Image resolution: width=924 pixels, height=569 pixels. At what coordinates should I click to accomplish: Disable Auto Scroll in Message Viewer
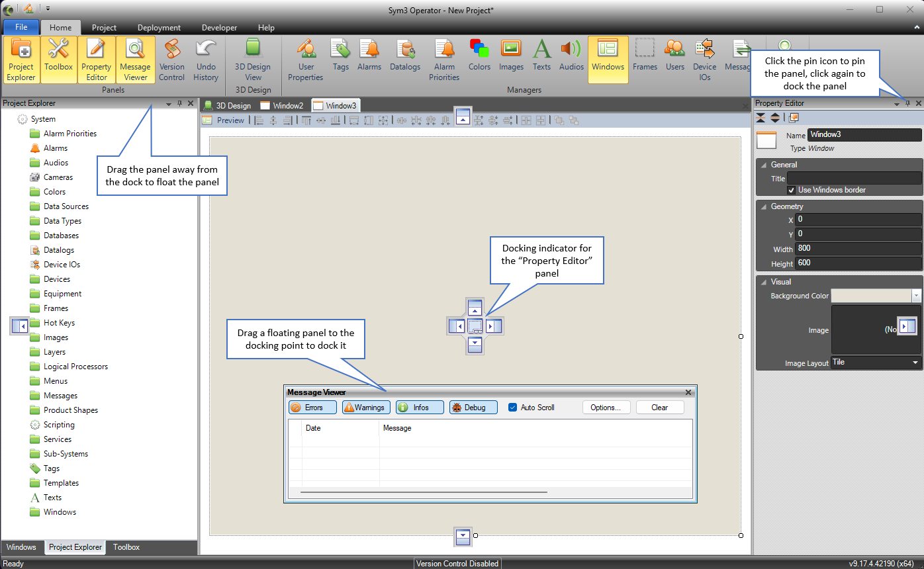coord(512,408)
